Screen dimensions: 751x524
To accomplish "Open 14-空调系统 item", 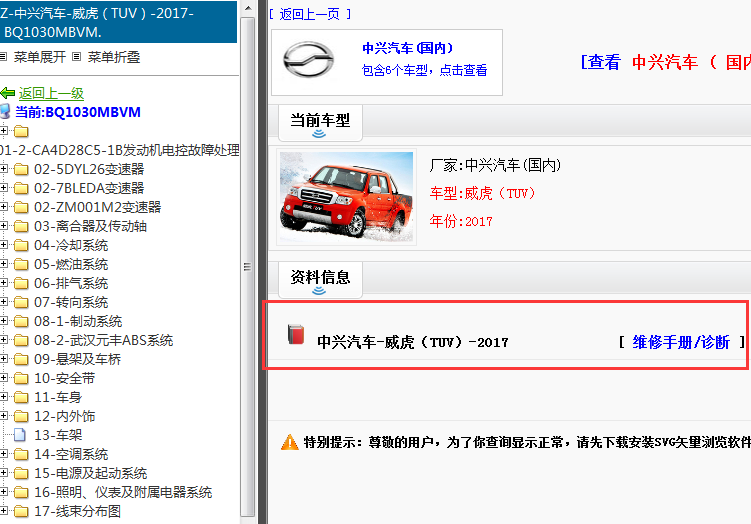I will coord(71,454).
